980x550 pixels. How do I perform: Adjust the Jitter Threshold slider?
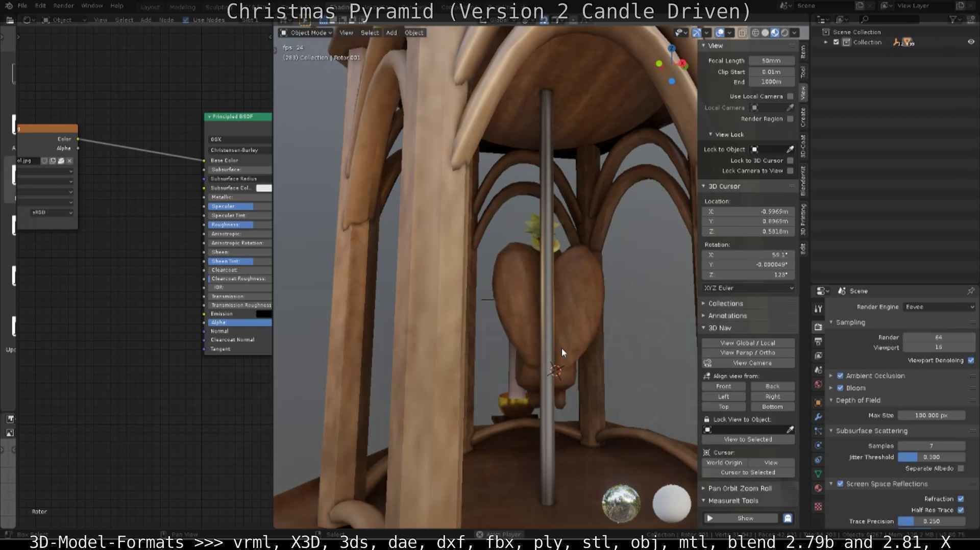(932, 457)
